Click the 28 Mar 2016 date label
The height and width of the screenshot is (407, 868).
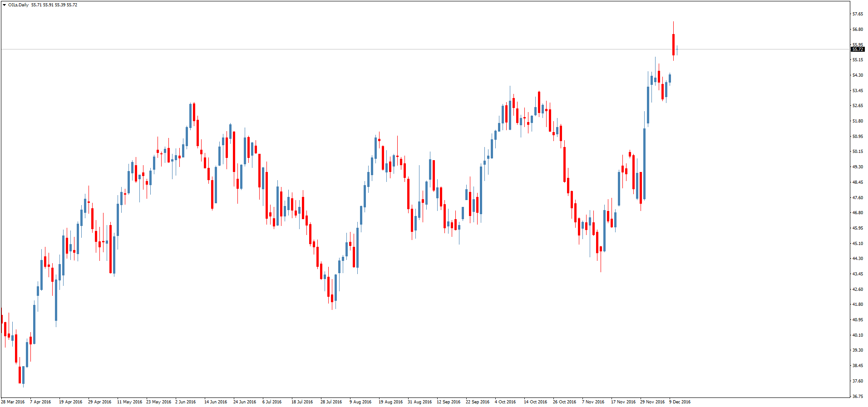pos(13,402)
